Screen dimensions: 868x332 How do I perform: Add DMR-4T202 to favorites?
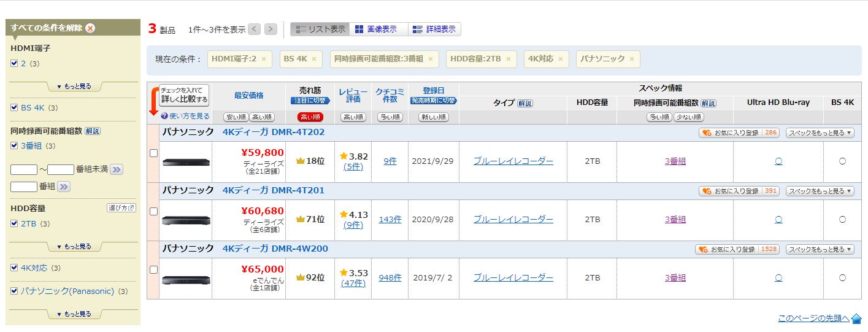pos(739,133)
